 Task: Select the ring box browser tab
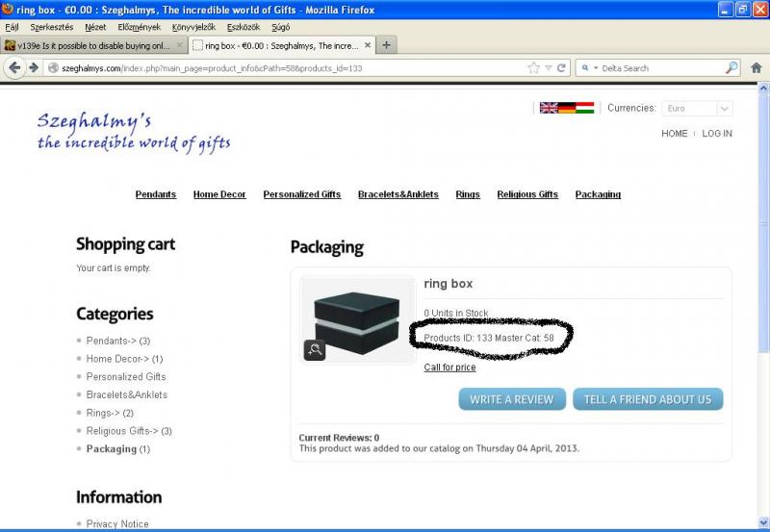[282, 45]
